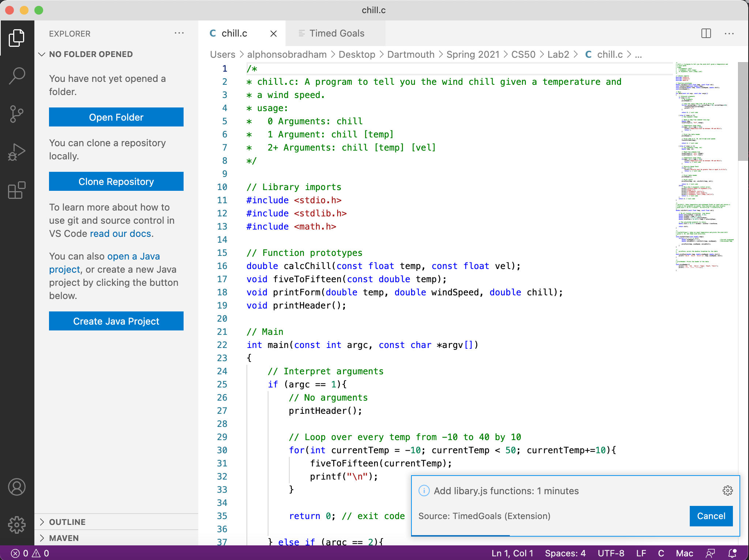Click the Split Editor Right icon
The image size is (749, 560).
point(706,33)
